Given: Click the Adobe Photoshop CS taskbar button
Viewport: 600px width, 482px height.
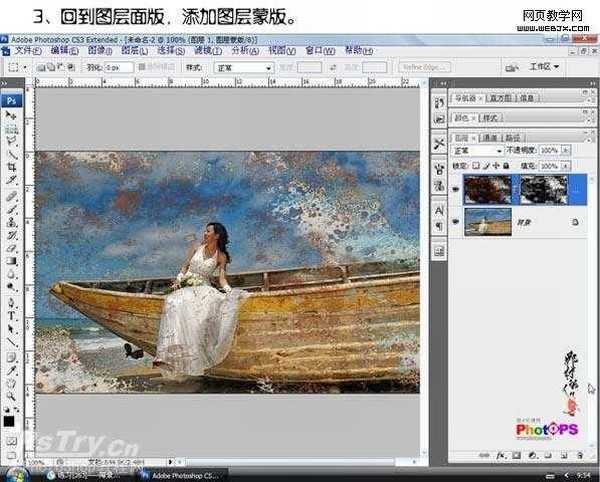Looking at the screenshot, I should pos(182,474).
